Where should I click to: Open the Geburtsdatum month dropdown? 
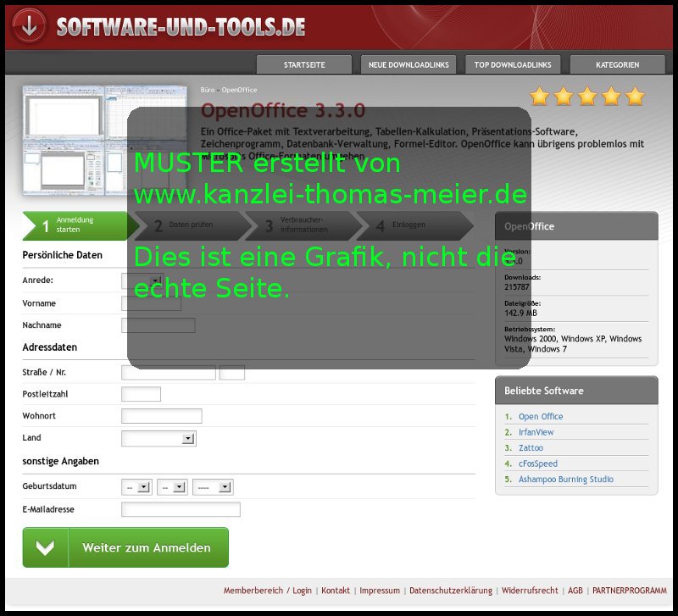(x=172, y=487)
